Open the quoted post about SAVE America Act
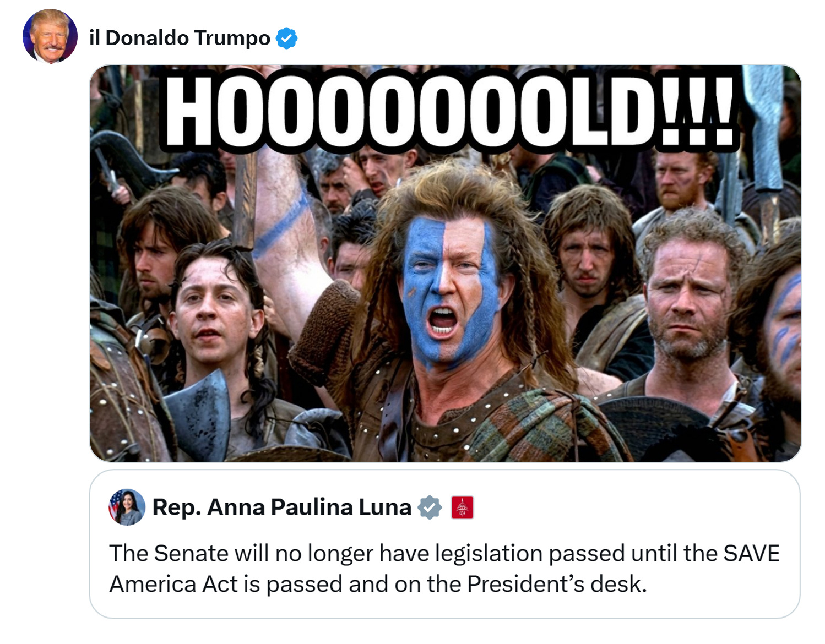This screenshot has height=644, width=825. [x=444, y=544]
